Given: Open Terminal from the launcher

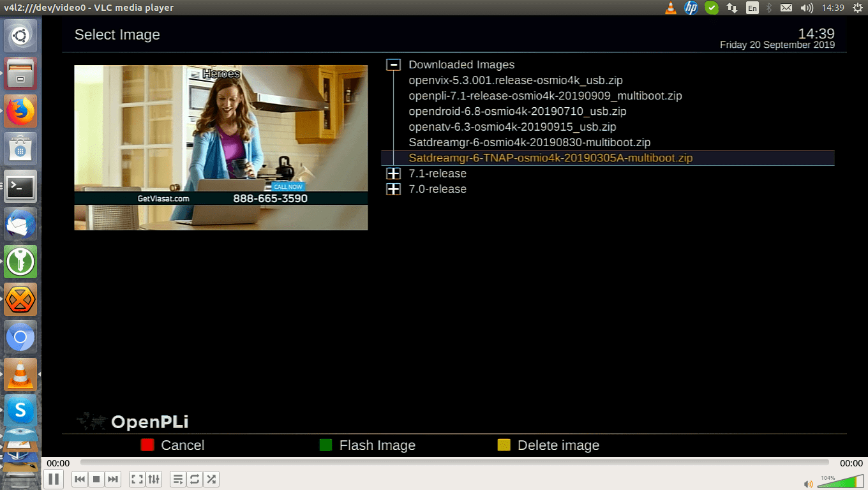Looking at the screenshot, I should coord(20,186).
